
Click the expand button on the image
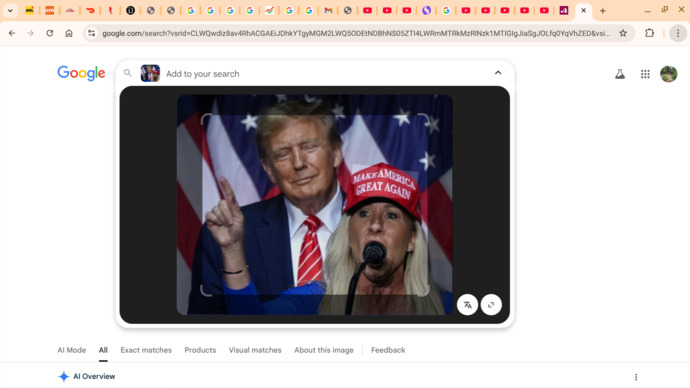[491, 304]
